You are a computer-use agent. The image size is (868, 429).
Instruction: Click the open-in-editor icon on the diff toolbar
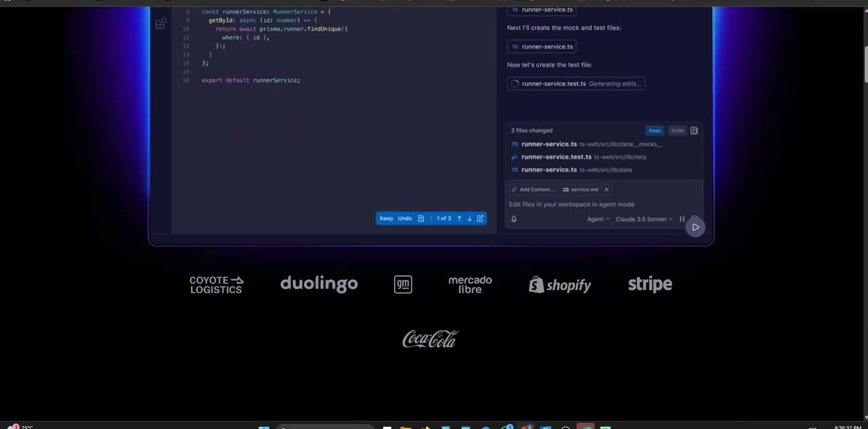[481, 218]
